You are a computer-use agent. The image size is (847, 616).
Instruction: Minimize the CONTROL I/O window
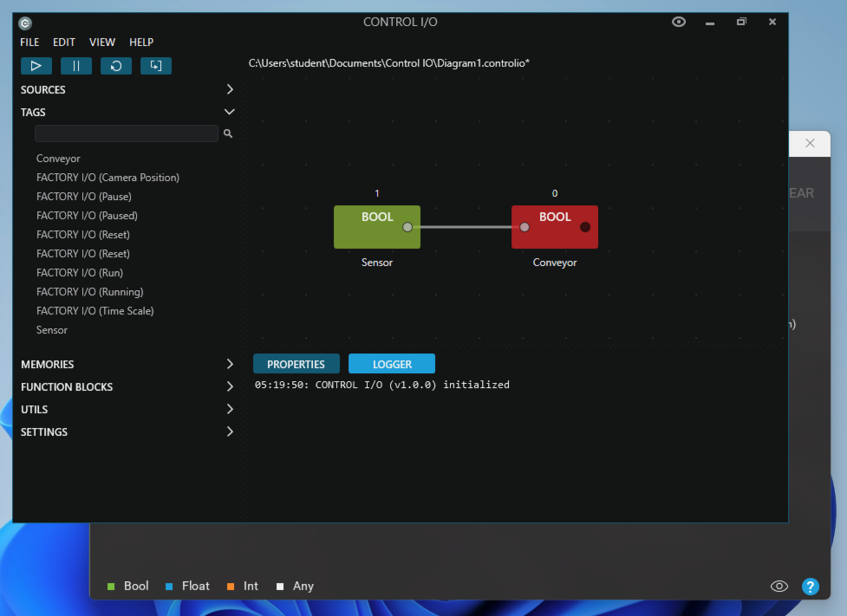tap(710, 23)
